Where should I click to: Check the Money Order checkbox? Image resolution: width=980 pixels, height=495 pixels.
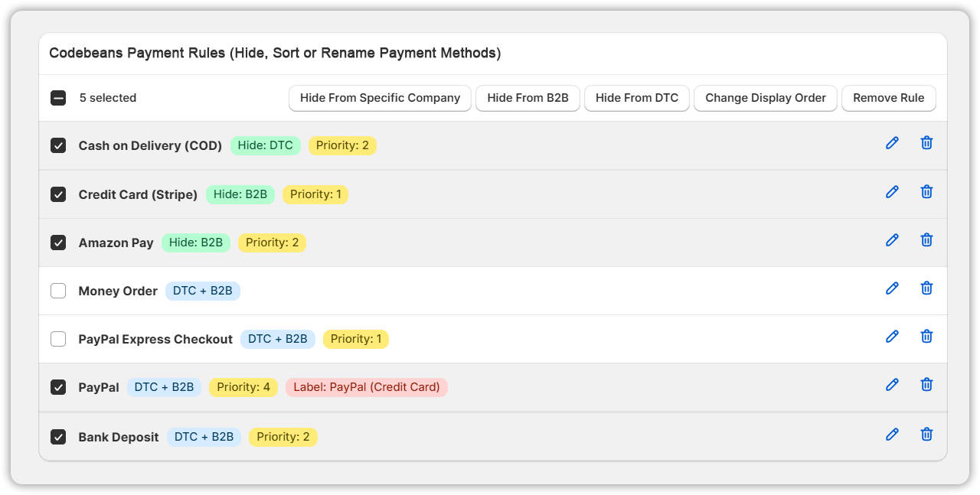[58, 291]
